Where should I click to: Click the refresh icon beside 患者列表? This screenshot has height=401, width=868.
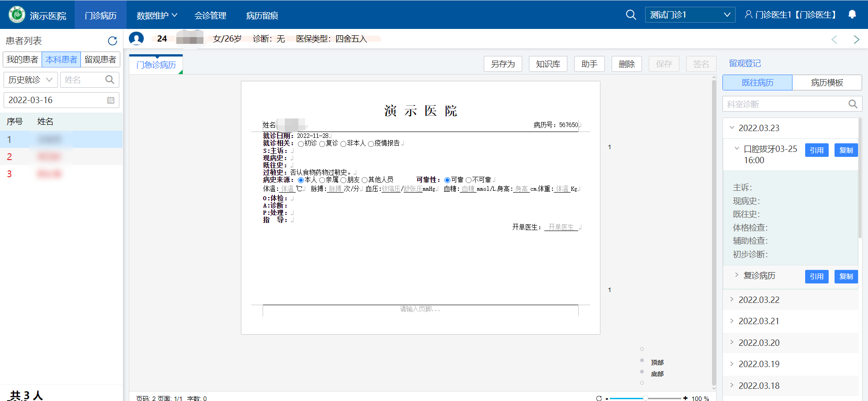coord(112,41)
